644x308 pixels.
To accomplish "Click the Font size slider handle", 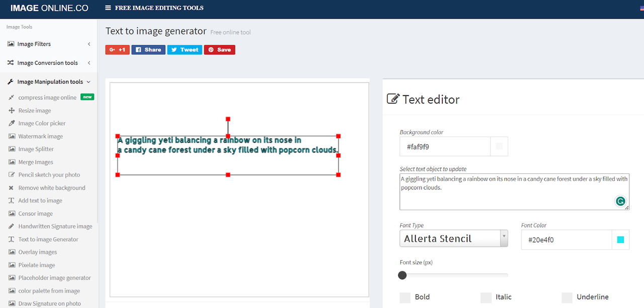I will [x=402, y=275].
